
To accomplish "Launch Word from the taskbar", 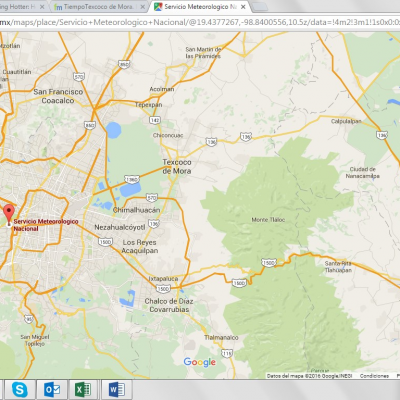I will (x=116, y=389).
